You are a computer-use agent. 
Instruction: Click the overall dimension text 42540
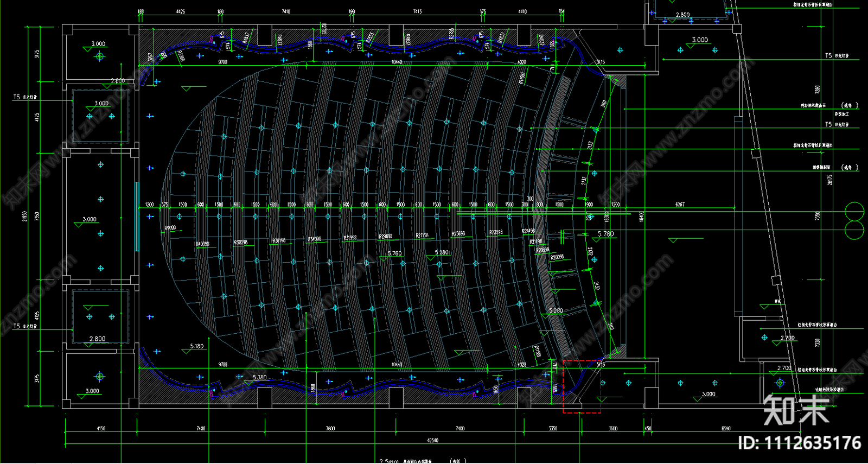coord(432,440)
